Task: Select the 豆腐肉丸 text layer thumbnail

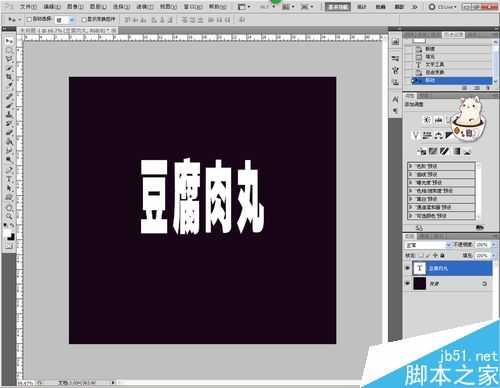Action: click(x=420, y=268)
